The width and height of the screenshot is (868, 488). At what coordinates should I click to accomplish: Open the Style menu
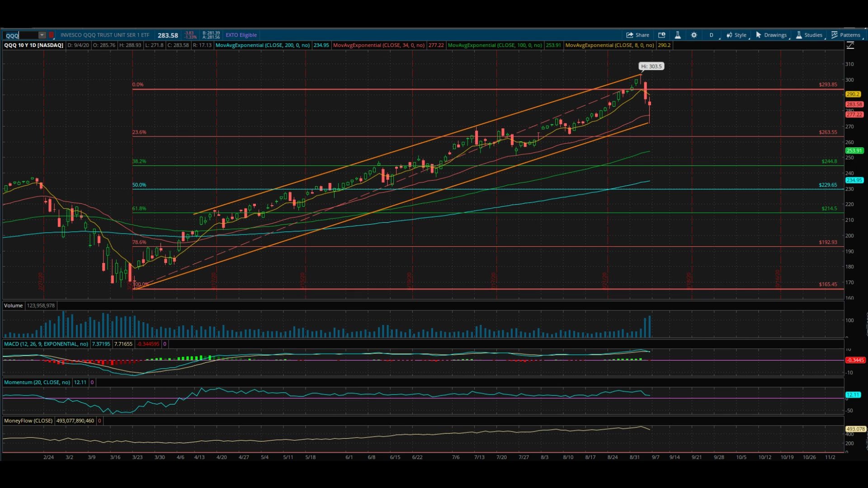pos(736,35)
